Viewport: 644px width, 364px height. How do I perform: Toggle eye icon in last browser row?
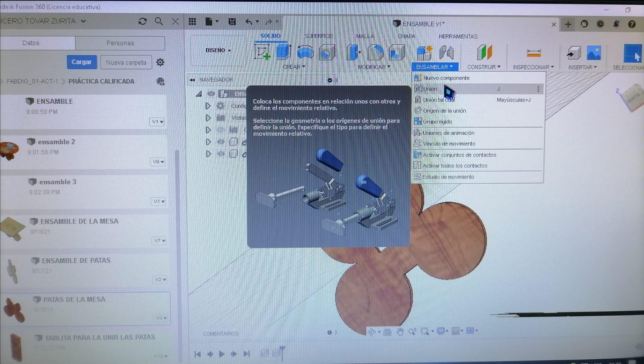tap(221, 154)
